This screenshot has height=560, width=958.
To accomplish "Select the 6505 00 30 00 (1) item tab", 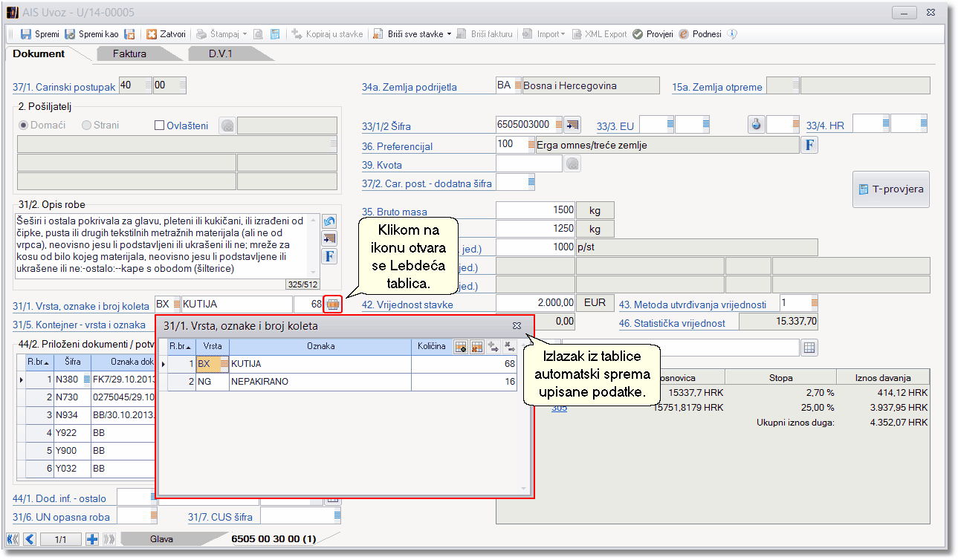I will (274, 539).
